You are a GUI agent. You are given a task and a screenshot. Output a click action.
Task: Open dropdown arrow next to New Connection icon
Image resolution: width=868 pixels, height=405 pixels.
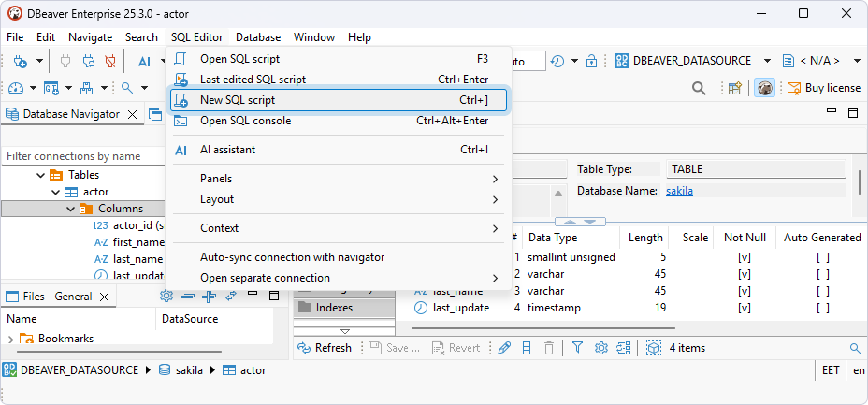click(40, 62)
